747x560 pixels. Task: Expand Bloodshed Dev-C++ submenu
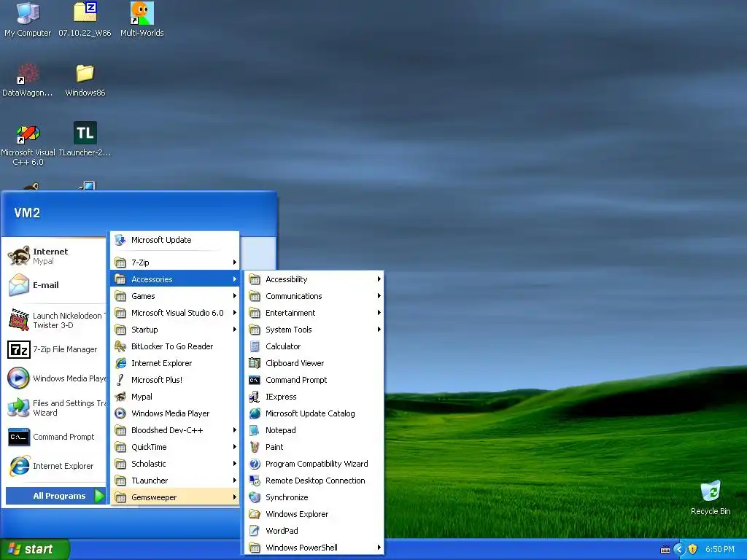tap(175, 430)
